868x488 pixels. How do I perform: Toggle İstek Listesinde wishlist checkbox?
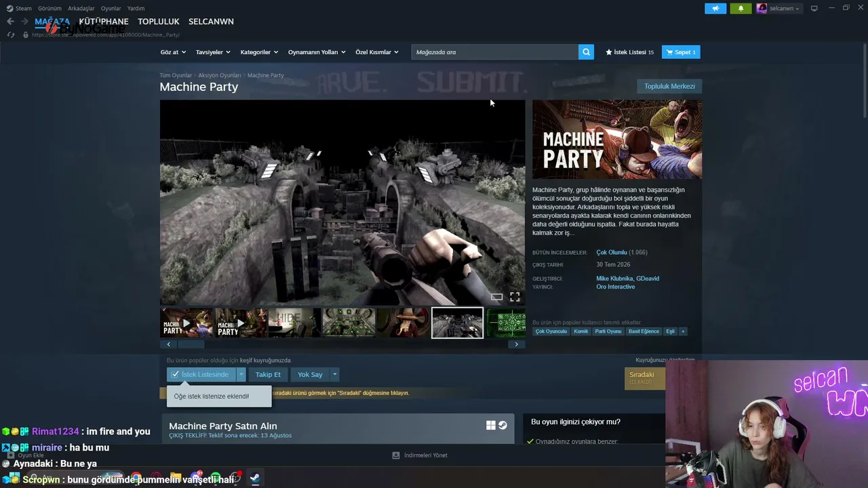pyautogui.click(x=175, y=374)
